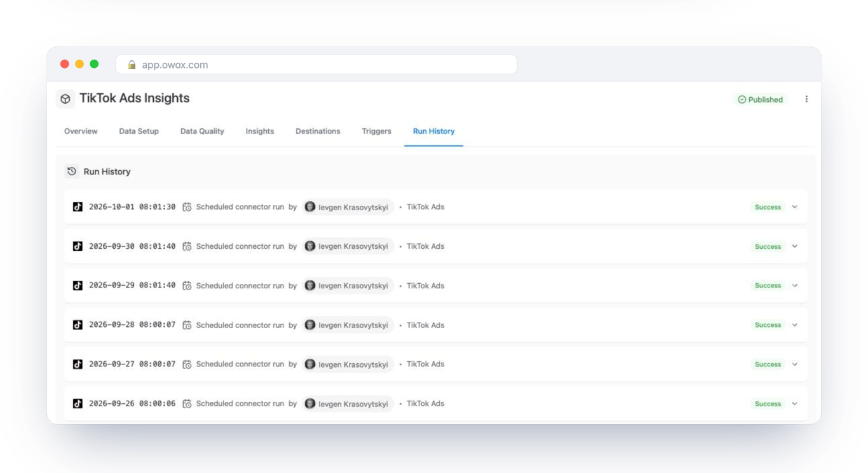Expand the 2026-09-29 08:01:40 run details
Screen dimensions: 868x473
(x=795, y=286)
